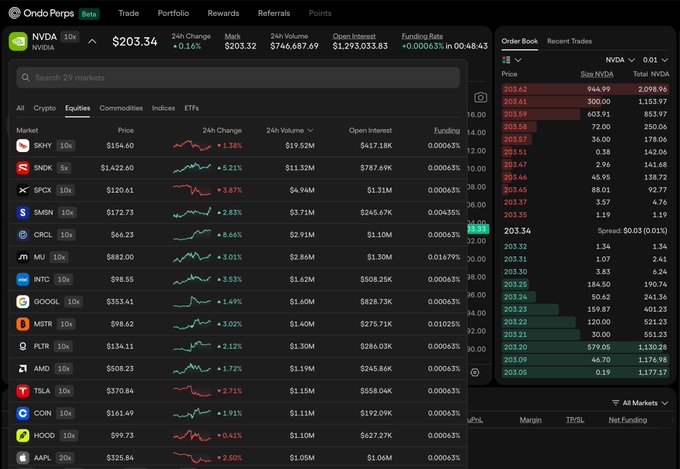Click the AMD market icon

coord(23,369)
